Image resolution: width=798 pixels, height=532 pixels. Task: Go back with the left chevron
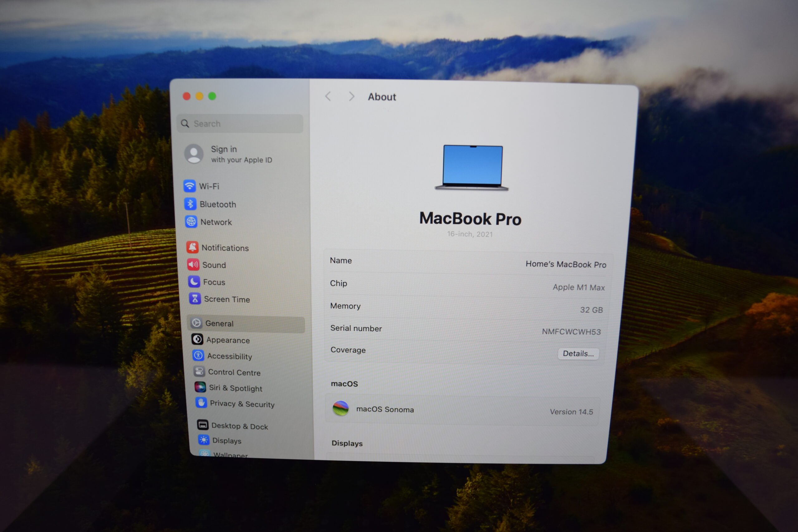[x=328, y=96]
